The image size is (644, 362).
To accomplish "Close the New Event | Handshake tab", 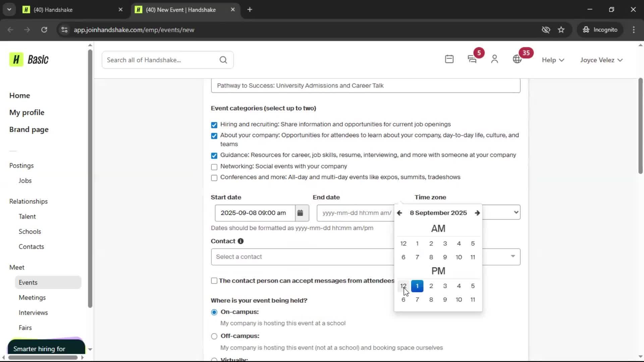I will point(233,10).
